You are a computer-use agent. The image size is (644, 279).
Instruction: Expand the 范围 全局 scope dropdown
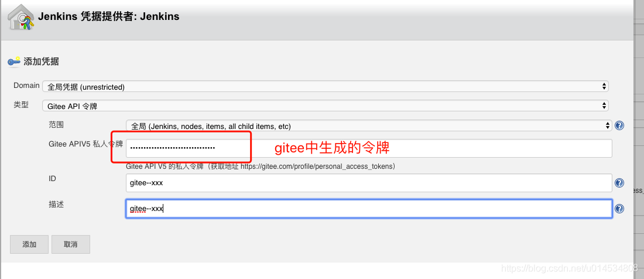click(x=369, y=126)
